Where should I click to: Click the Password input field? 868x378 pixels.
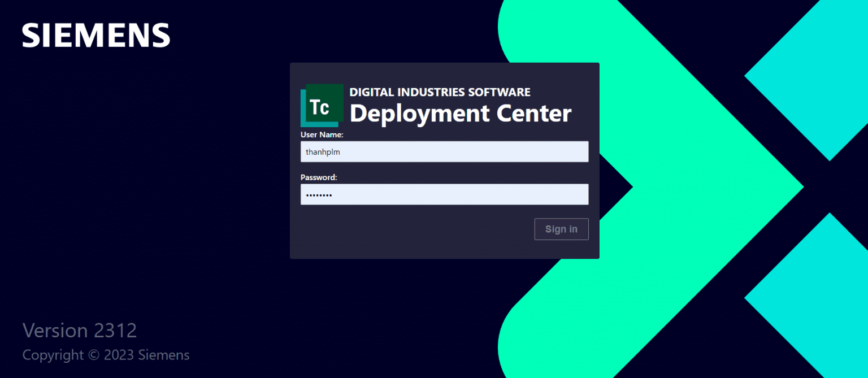444,194
